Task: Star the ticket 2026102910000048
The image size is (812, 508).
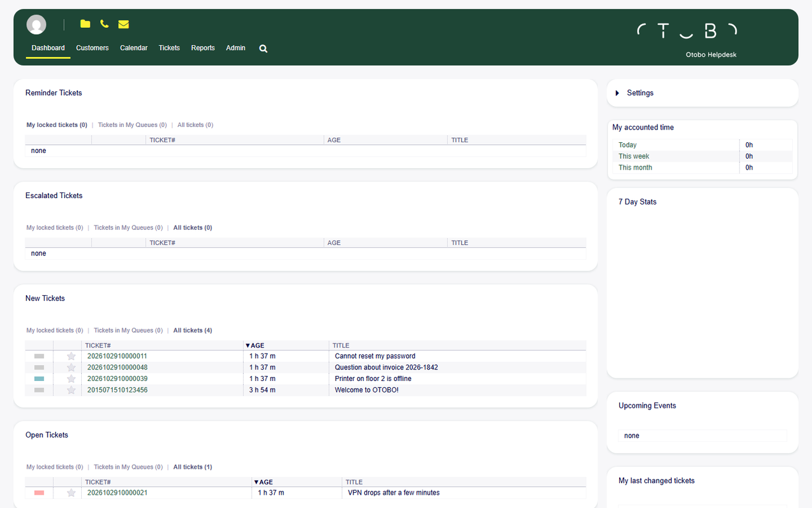Action: click(x=71, y=368)
